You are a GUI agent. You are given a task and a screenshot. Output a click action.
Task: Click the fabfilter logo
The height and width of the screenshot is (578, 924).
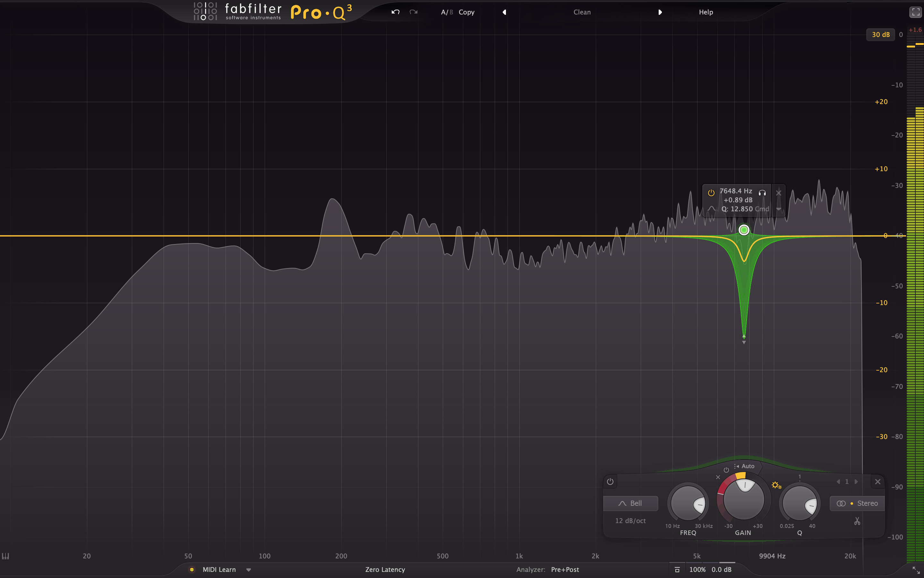click(x=237, y=12)
